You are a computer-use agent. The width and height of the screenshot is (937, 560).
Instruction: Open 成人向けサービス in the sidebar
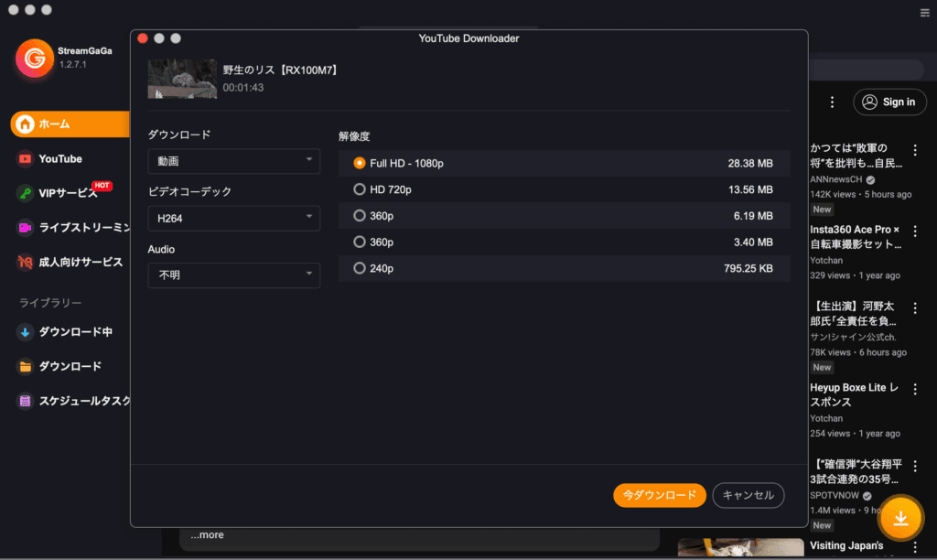click(81, 262)
